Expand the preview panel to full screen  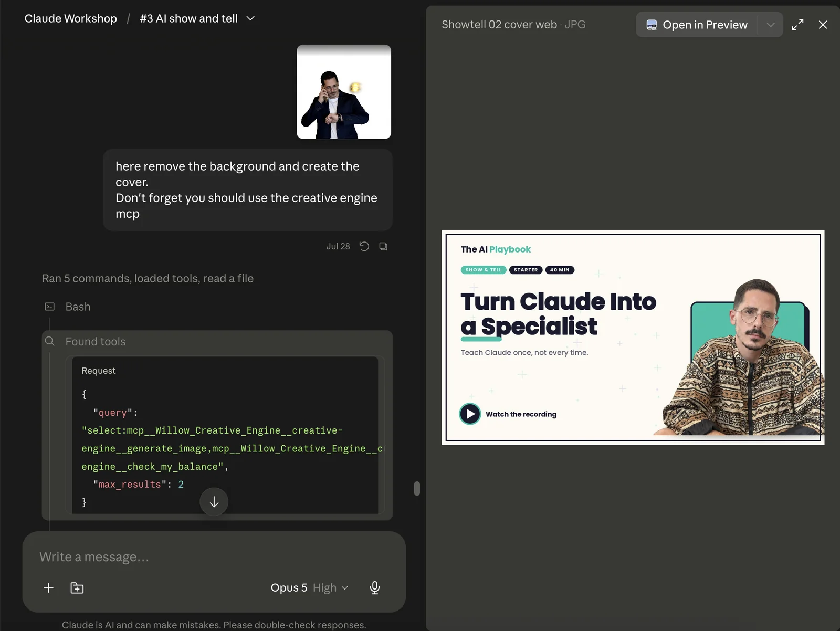tap(797, 25)
